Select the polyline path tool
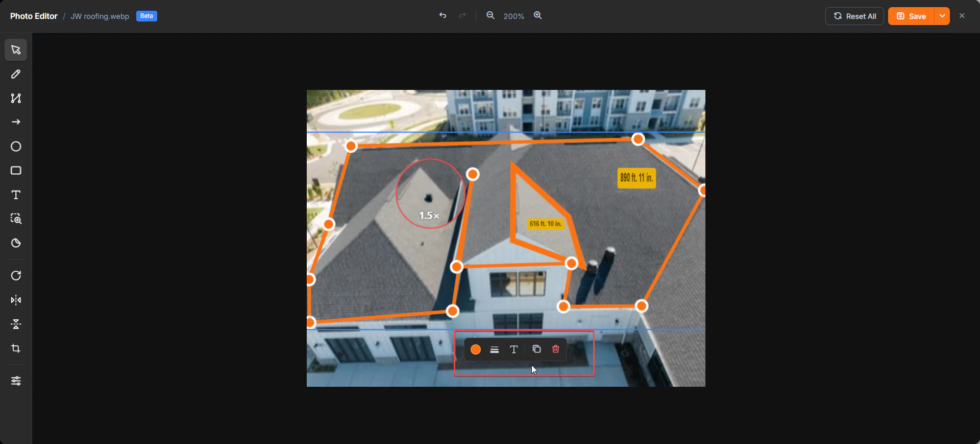980x444 pixels. [16, 98]
